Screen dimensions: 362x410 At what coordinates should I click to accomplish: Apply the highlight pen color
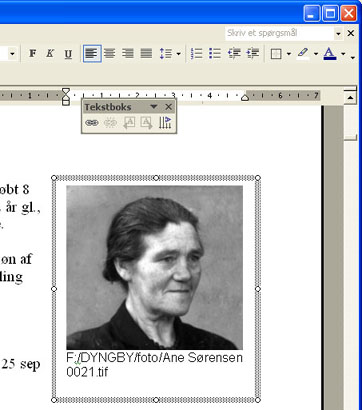303,53
